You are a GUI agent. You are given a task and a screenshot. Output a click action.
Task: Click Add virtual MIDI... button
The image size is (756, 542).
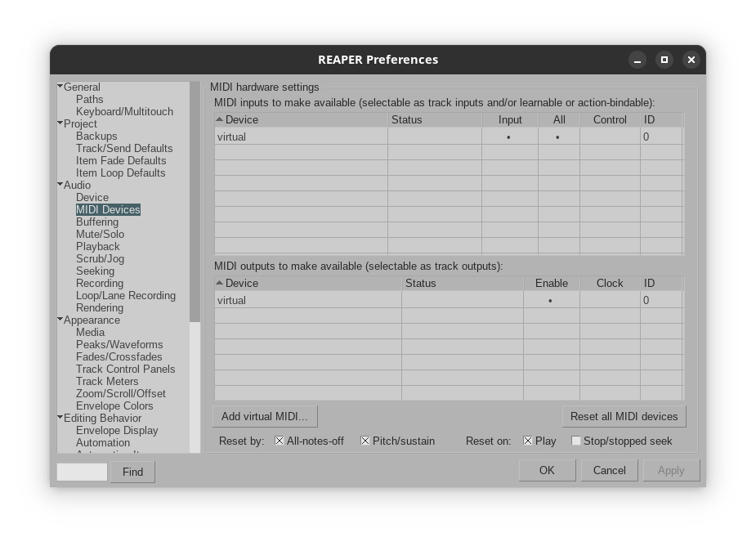[x=265, y=416]
